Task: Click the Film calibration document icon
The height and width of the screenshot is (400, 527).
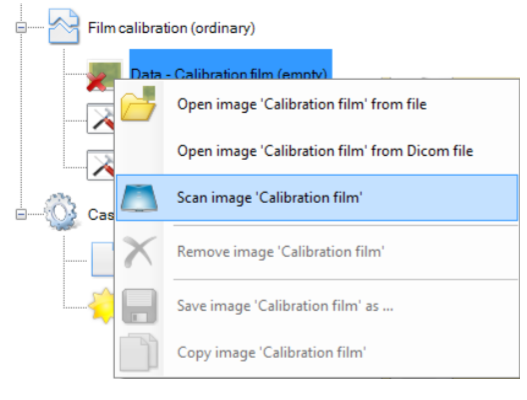Action: tap(64, 27)
